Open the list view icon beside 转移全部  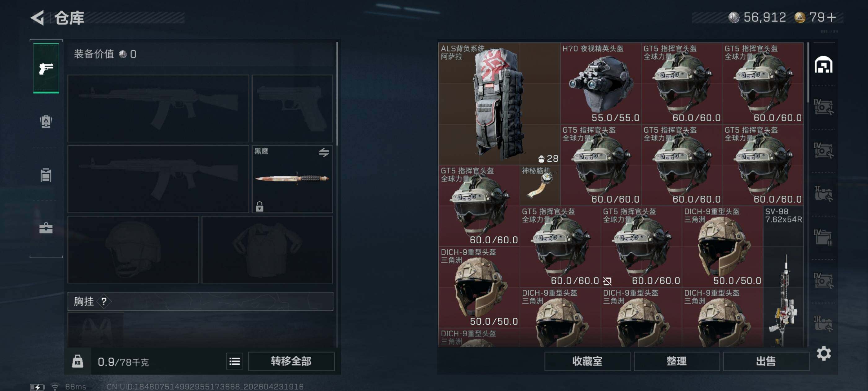(235, 361)
